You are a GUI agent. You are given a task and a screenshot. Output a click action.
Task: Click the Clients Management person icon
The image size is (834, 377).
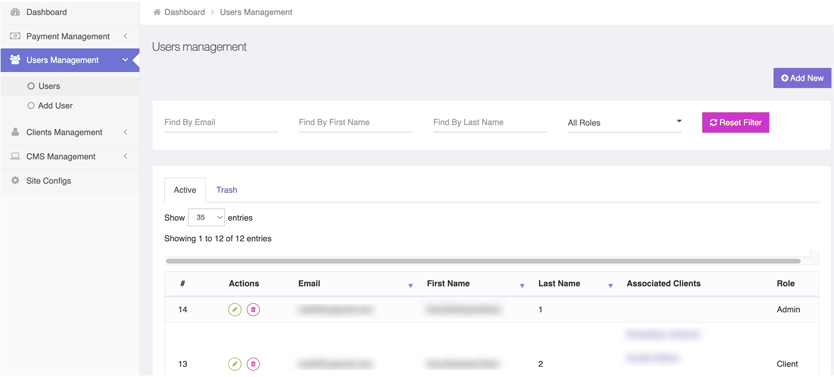[15, 132]
